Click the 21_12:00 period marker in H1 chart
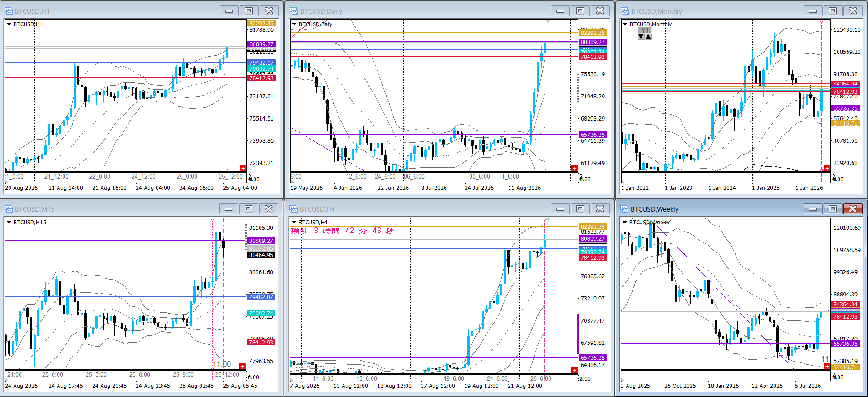The height and width of the screenshot is (397, 868). pos(56,177)
